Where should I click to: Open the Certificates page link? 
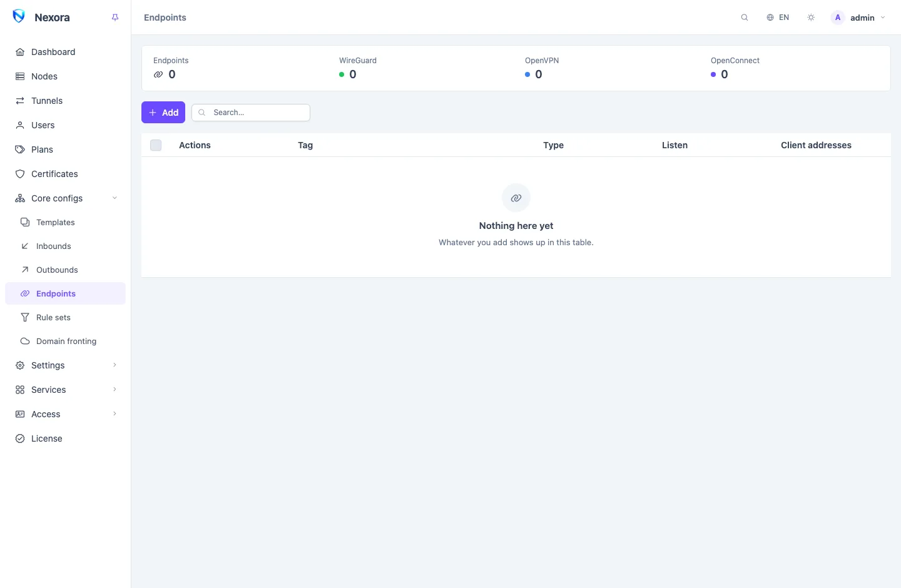[65, 174]
